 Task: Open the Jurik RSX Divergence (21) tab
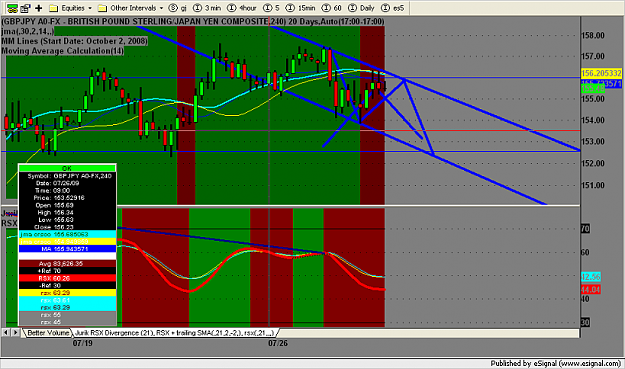tap(175, 332)
